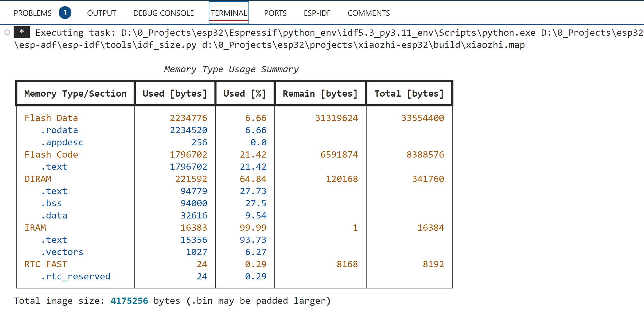Click the Flash Data row label
This screenshot has width=644, height=312.
(x=51, y=118)
